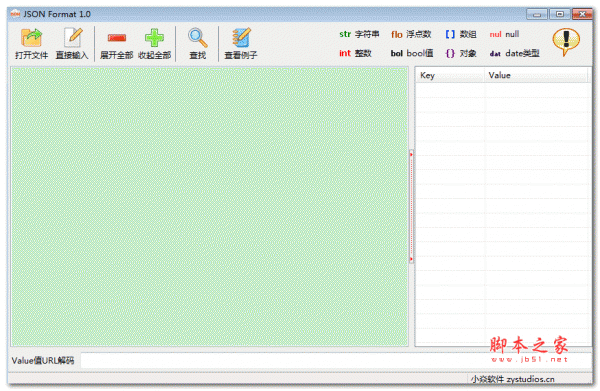Minimize the JSON Format window
Viewport: 600px width, 391px height.
(536, 15)
